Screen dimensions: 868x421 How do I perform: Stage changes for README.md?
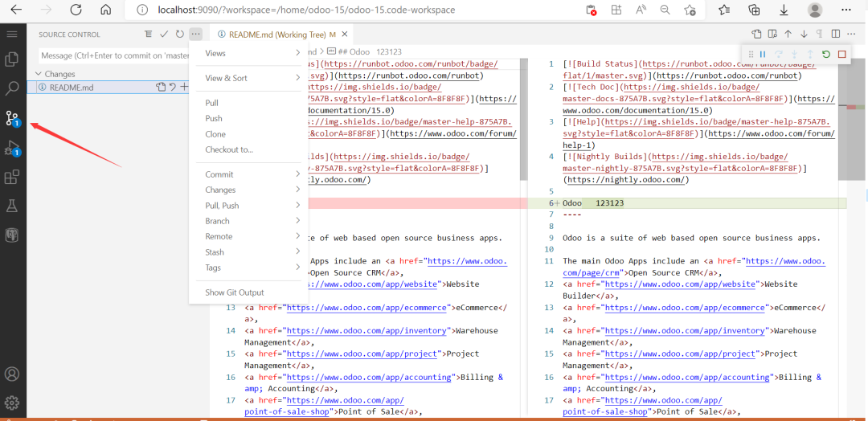pos(184,87)
